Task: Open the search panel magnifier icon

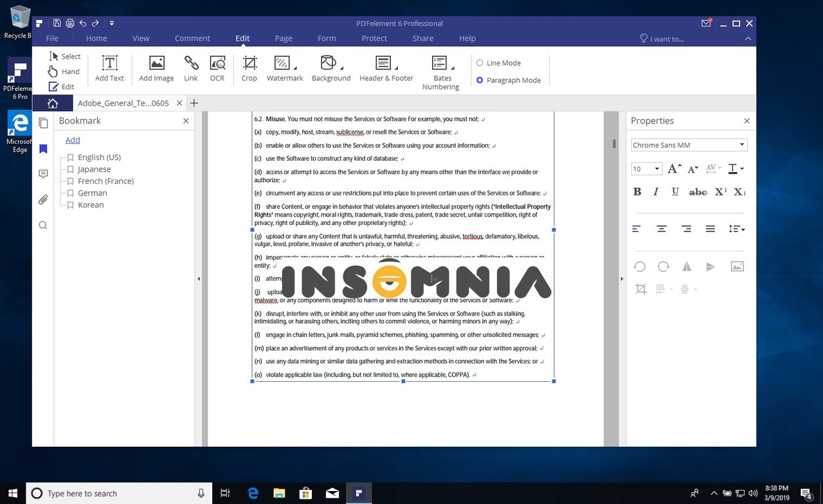Action: point(43,225)
